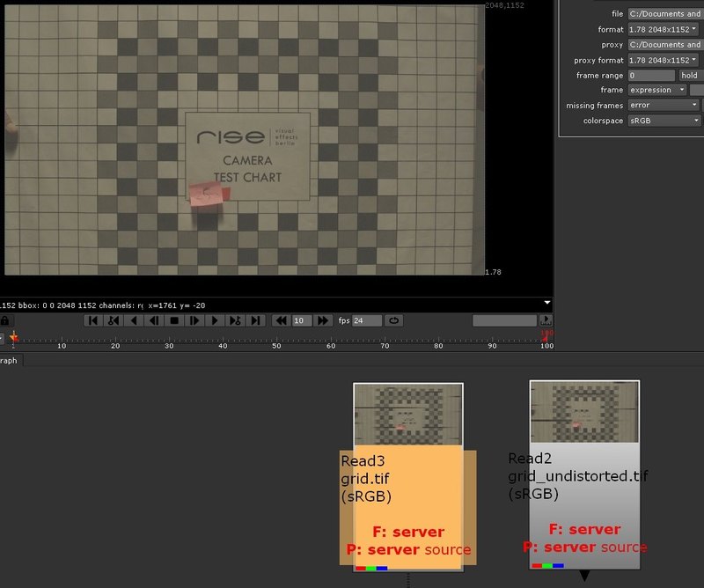
Task: Jump to the last frame
Action: (255, 321)
